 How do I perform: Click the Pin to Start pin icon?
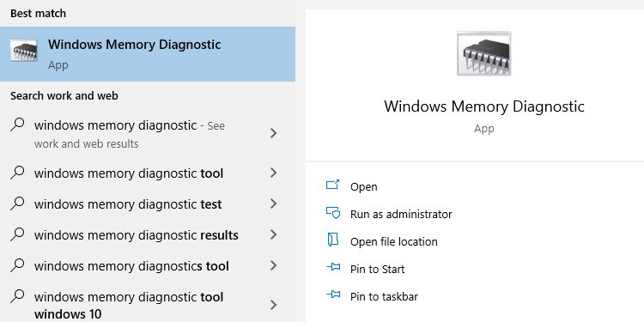[x=333, y=267]
